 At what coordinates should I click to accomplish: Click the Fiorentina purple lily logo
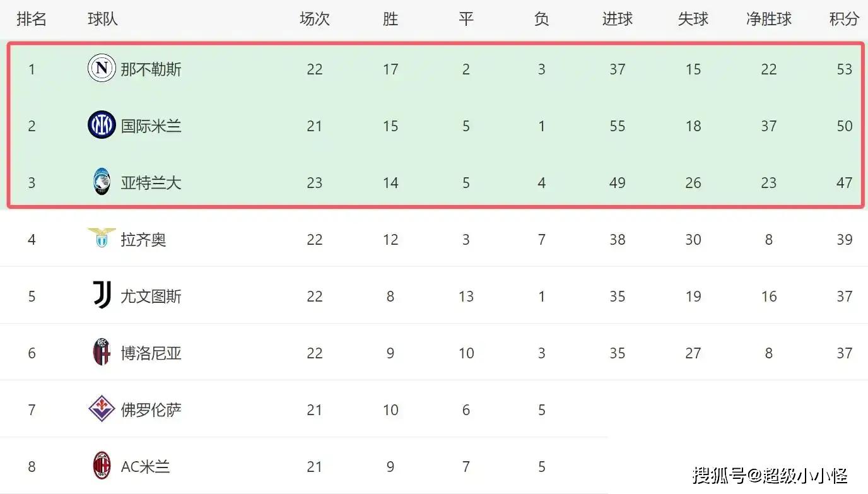(x=102, y=409)
